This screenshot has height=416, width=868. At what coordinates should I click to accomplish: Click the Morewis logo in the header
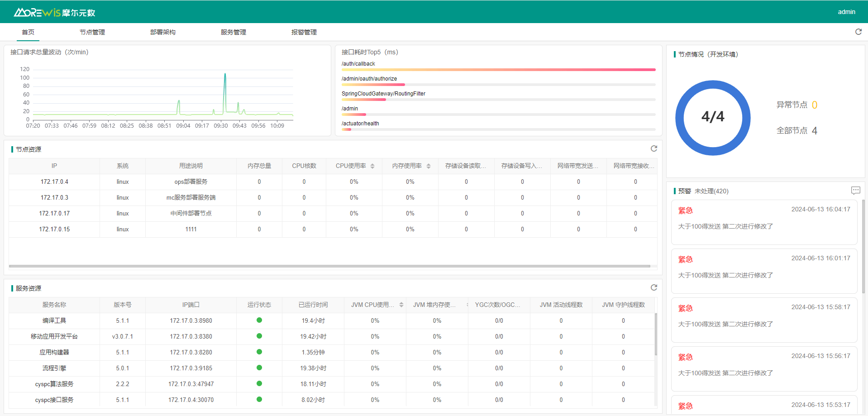(54, 12)
